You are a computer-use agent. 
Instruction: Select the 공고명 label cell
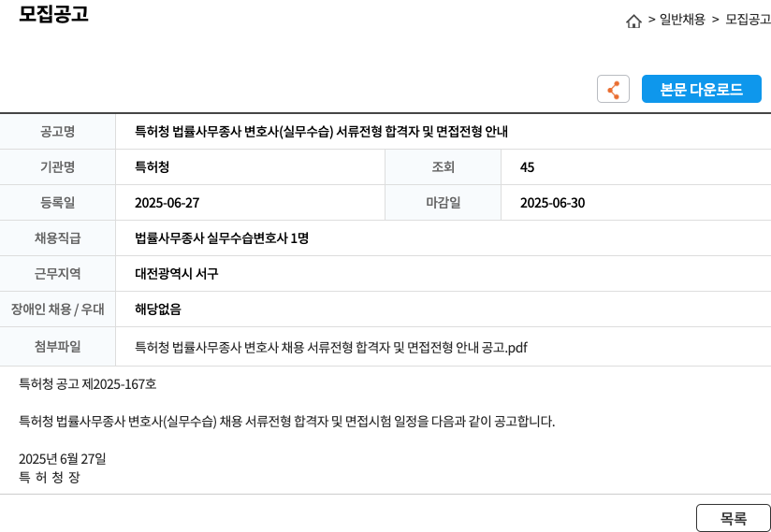coord(57,132)
